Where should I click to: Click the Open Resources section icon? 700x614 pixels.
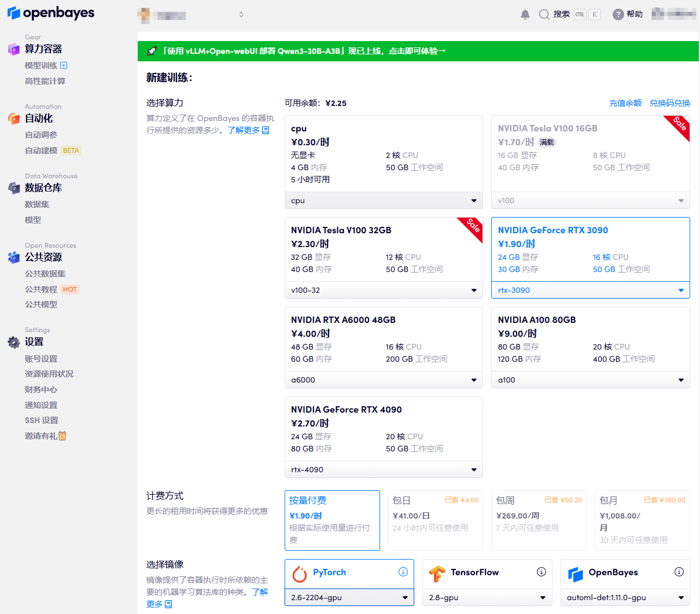pyautogui.click(x=14, y=258)
